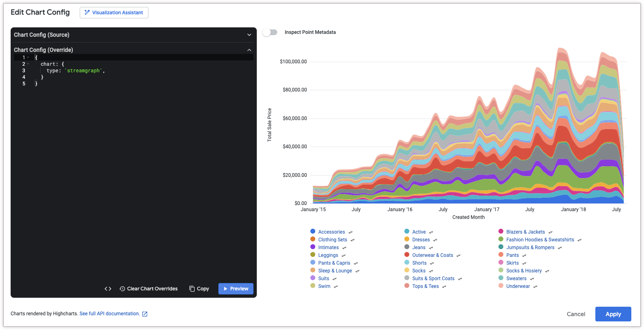Click the trend line icon beside Outerwear & Coats

458,256
